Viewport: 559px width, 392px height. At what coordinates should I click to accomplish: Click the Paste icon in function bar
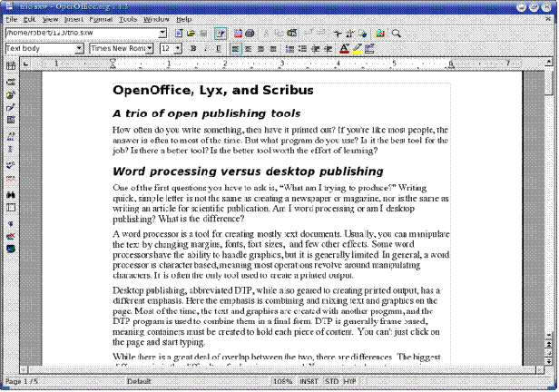pos(292,34)
